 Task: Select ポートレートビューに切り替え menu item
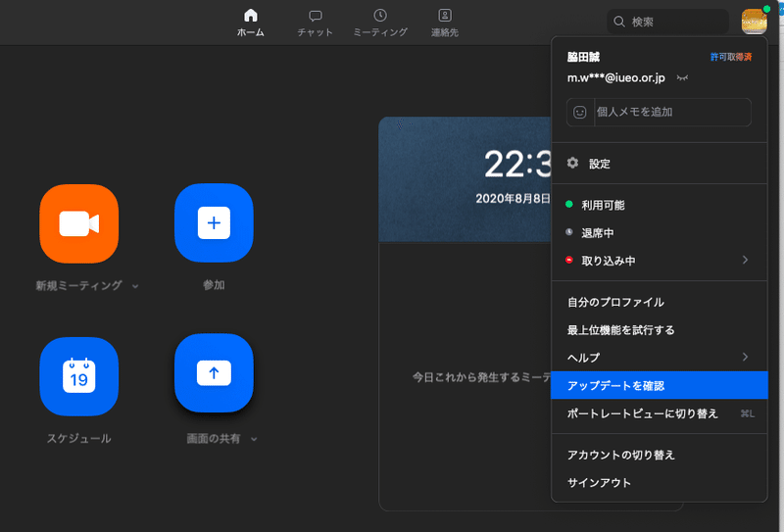[659, 413]
